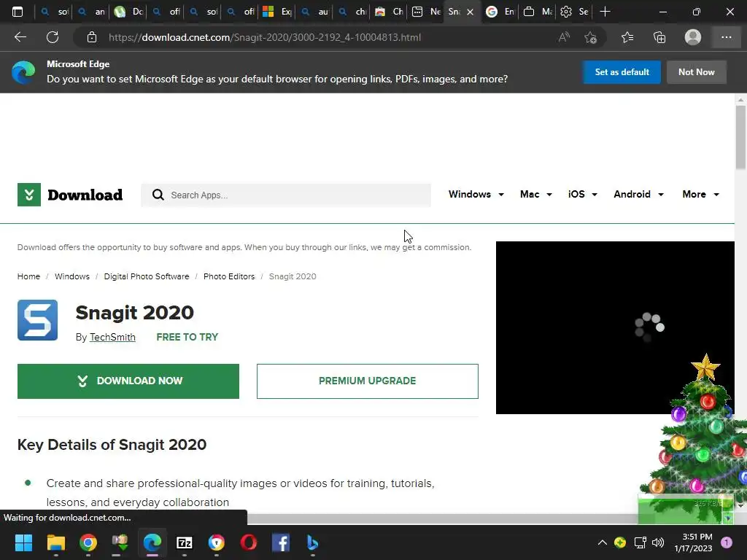
Task: Open Photo Editors breadcrumb link
Action: (x=229, y=276)
